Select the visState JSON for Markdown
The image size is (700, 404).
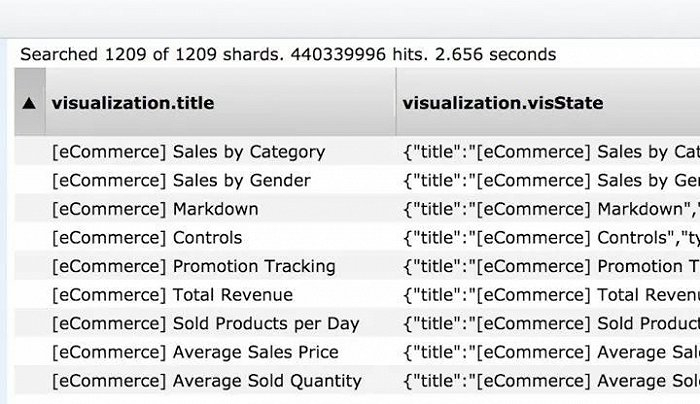coord(550,210)
